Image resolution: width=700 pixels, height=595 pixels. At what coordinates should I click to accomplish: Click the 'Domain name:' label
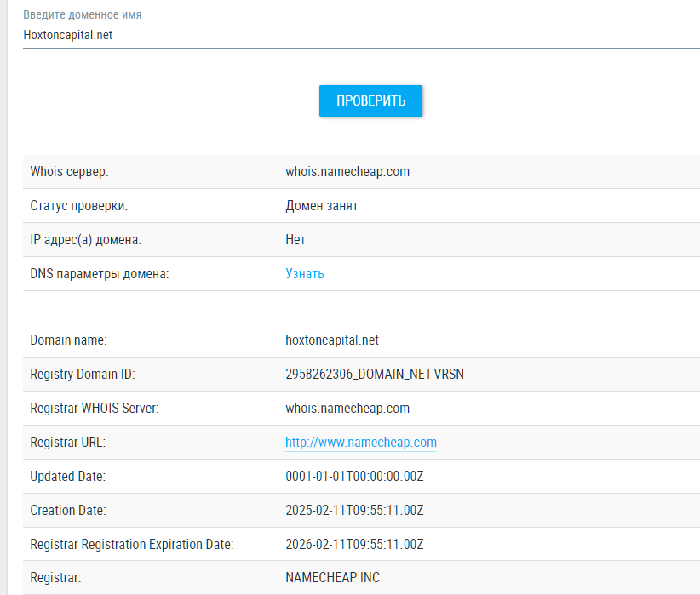click(68, 340)
